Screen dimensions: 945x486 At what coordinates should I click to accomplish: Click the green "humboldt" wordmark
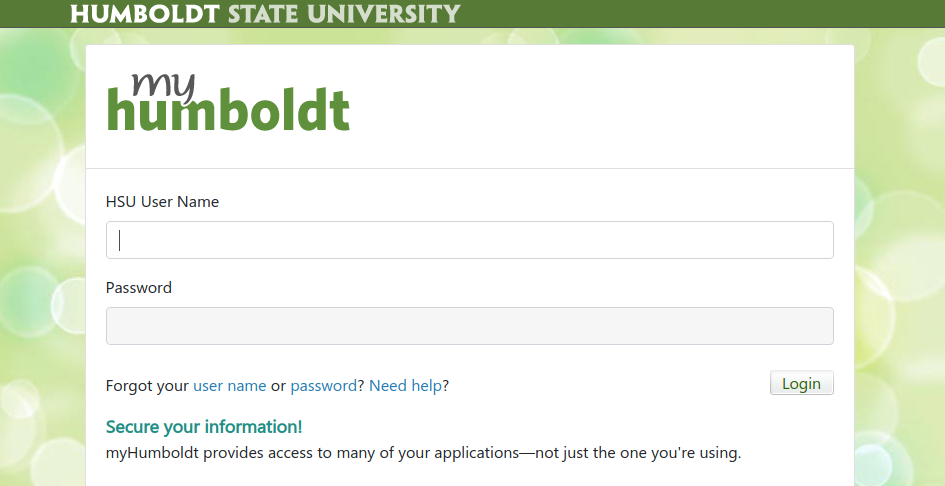(228, 111)
